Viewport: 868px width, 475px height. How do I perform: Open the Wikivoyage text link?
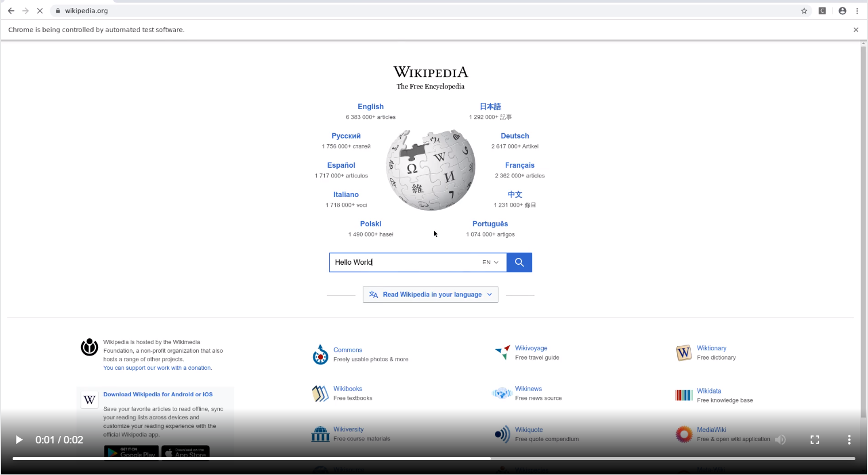531,349
